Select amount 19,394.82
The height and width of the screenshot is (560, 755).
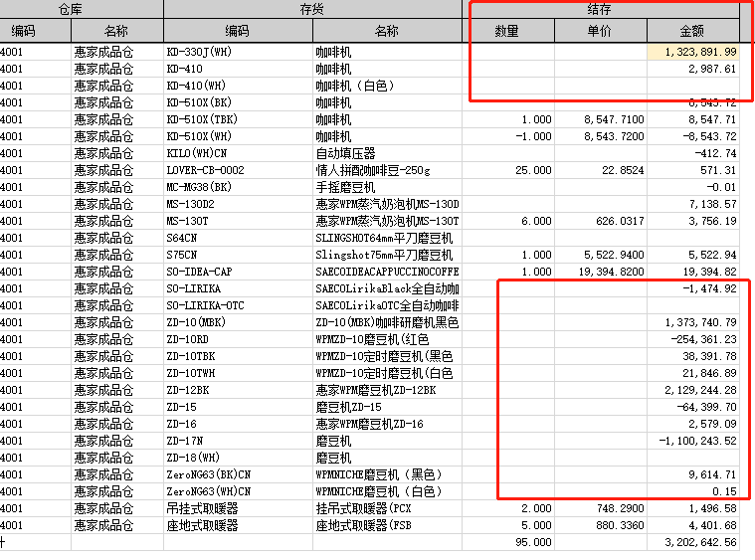click(693, 272)
